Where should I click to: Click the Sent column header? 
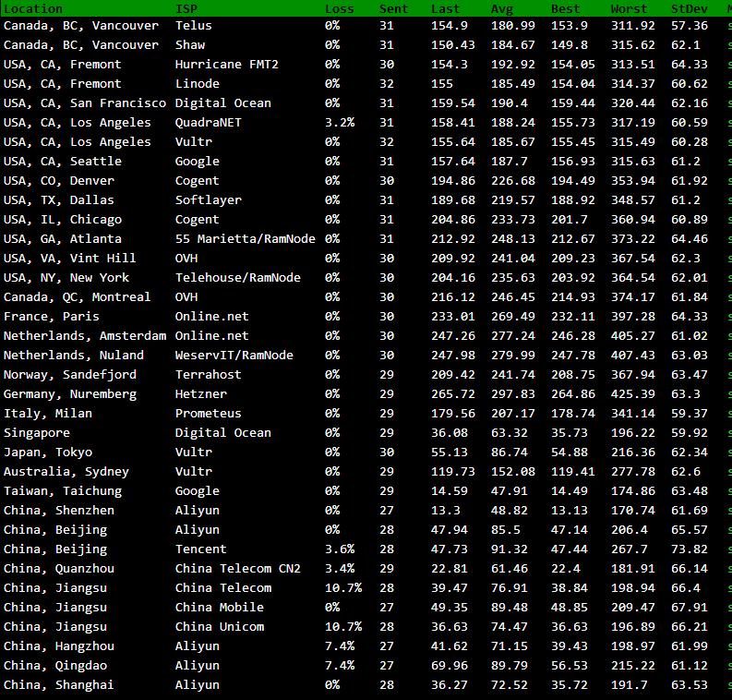point(393,8)
